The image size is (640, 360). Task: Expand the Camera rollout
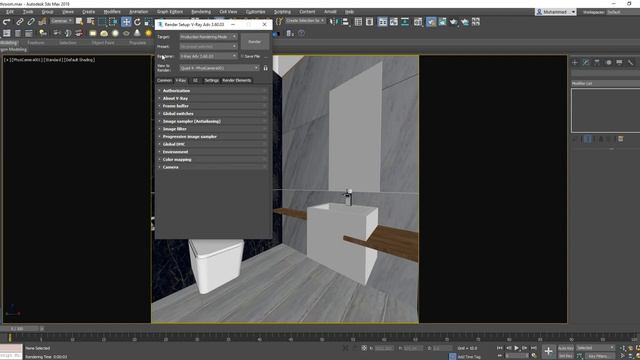click(213, 167)
